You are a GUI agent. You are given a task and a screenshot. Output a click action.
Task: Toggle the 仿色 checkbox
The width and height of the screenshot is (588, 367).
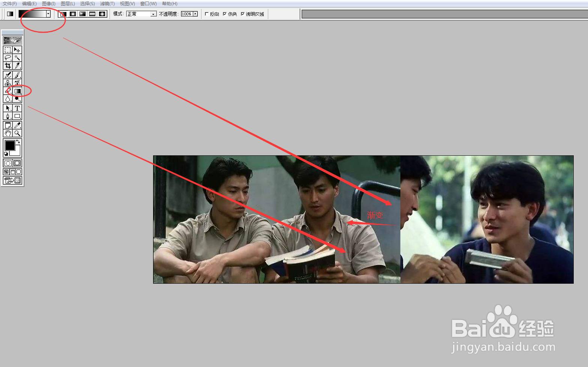(x=224, y=14)
